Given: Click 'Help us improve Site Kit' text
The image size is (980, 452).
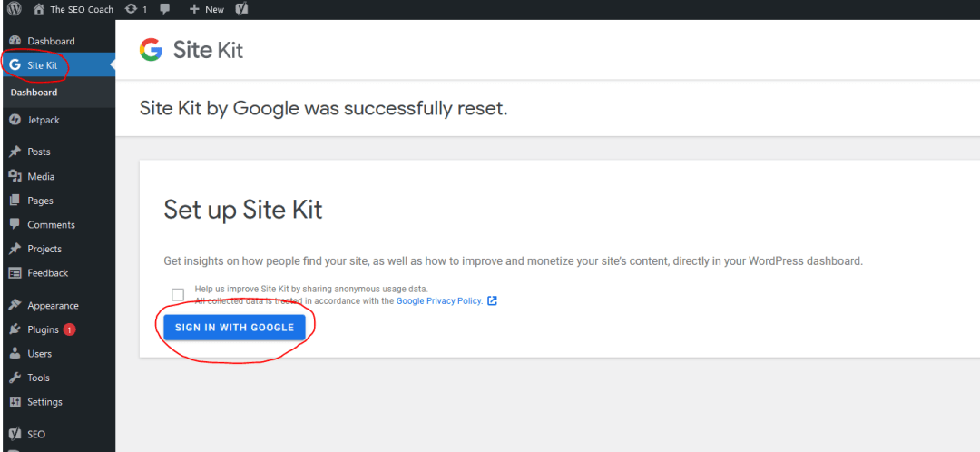Looking at the screenshot, I should tap(311, 289).
